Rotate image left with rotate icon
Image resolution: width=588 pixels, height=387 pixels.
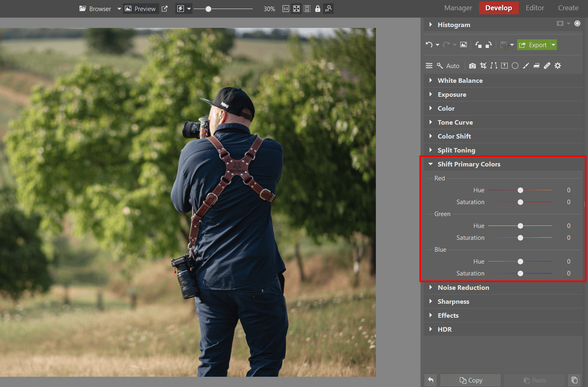point(478,45)
